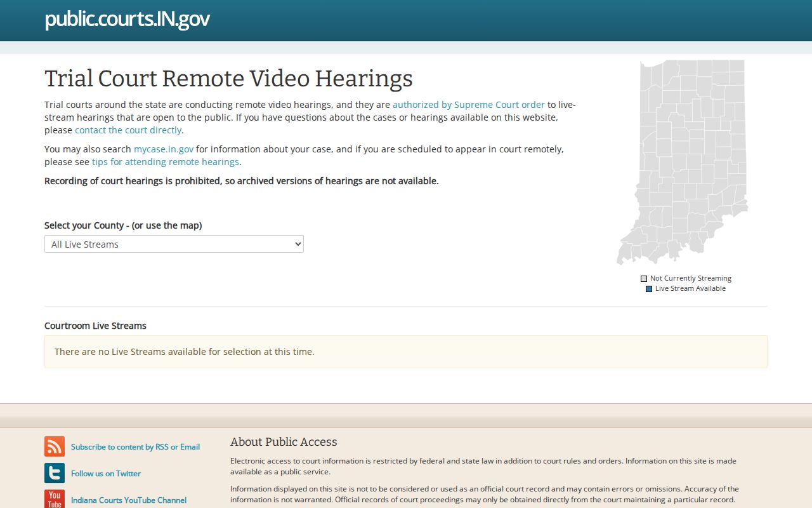Open Indiana Courts YouTube Channel link
812x508 pixels.
click(129, 500)
